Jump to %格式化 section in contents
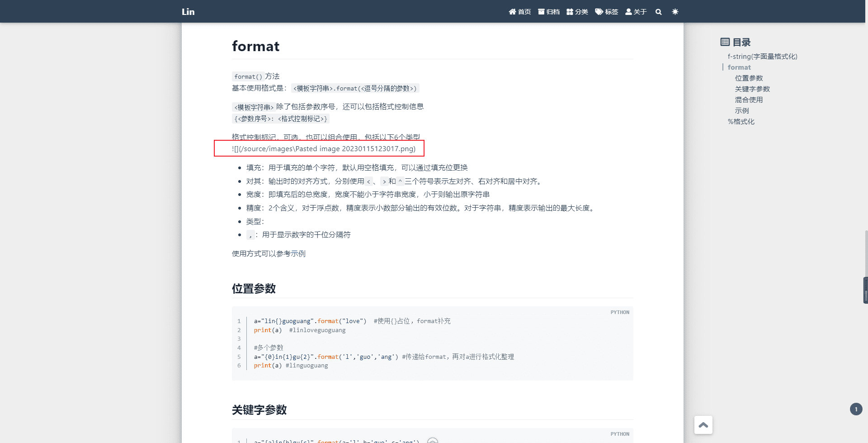868x443 pixels. (x=741, y=122)
